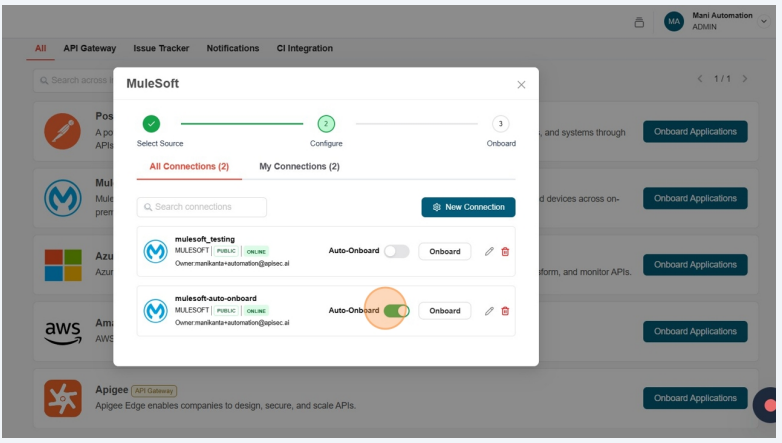
Task: Go to the next page arrow
Action: [745, 79]
